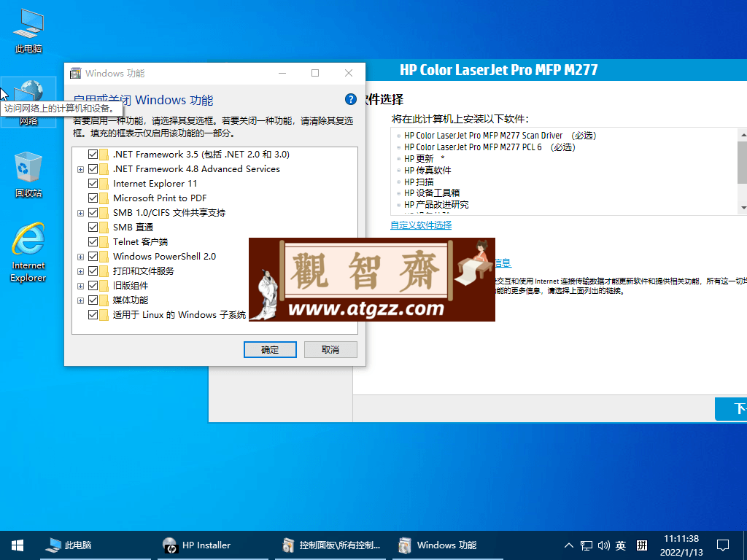This screenshot has height=560, width=747.
Task: Open 自定义软件选择 link in HP installer
Action: click(421, 225)
